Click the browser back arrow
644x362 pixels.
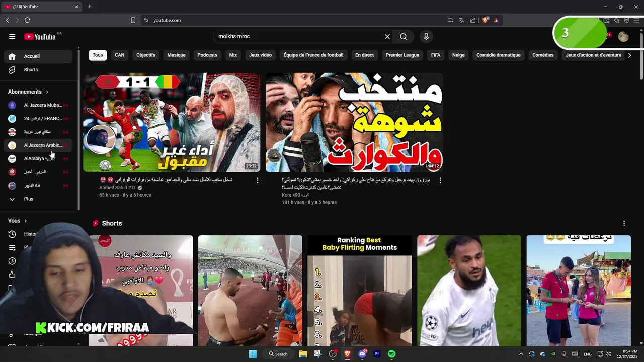coord(8,20)
